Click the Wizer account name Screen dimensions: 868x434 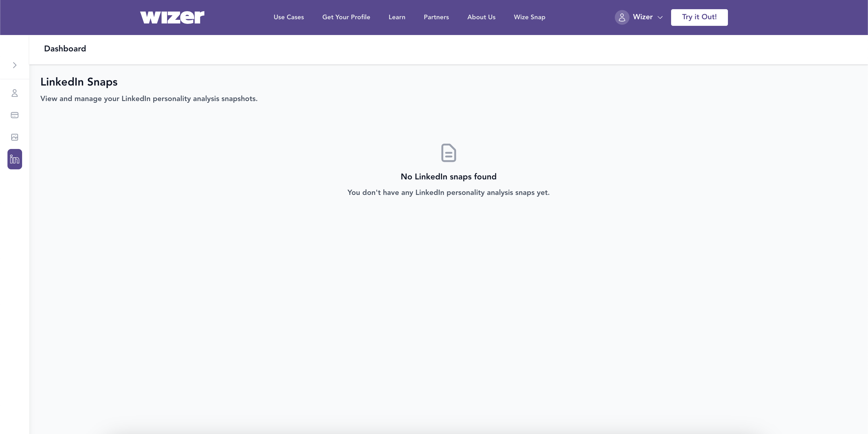click(x=642, y=17)
